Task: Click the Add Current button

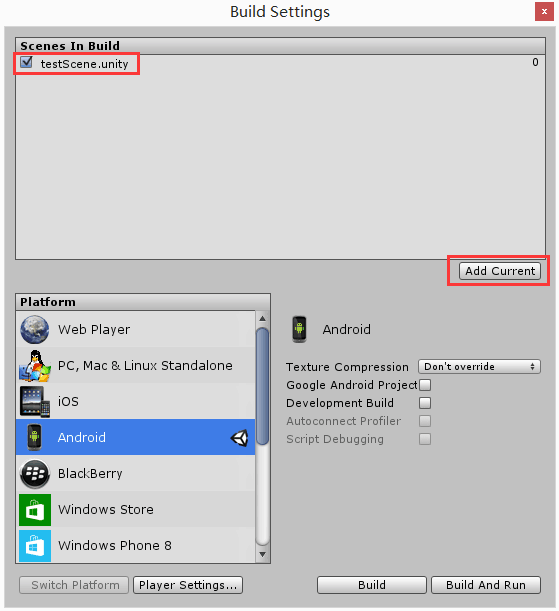Action: coord(500,271)
